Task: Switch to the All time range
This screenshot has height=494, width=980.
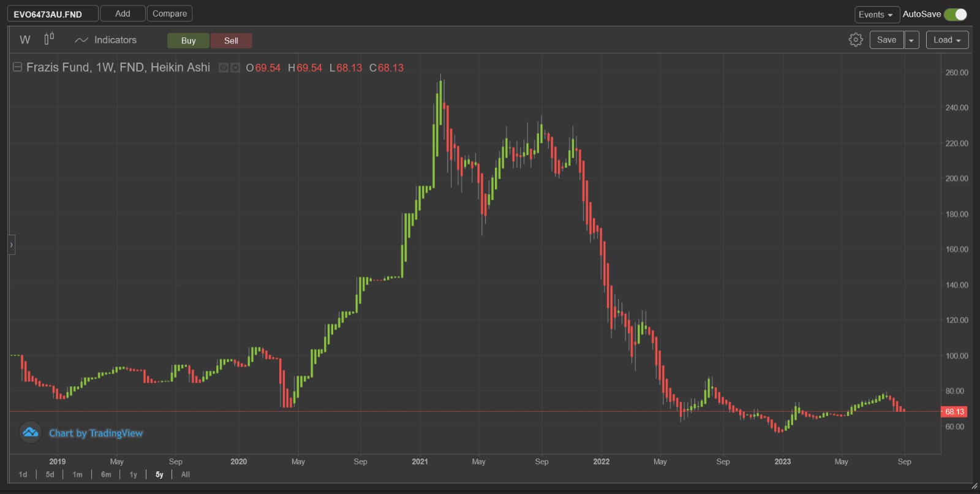Action: point(185,474)
